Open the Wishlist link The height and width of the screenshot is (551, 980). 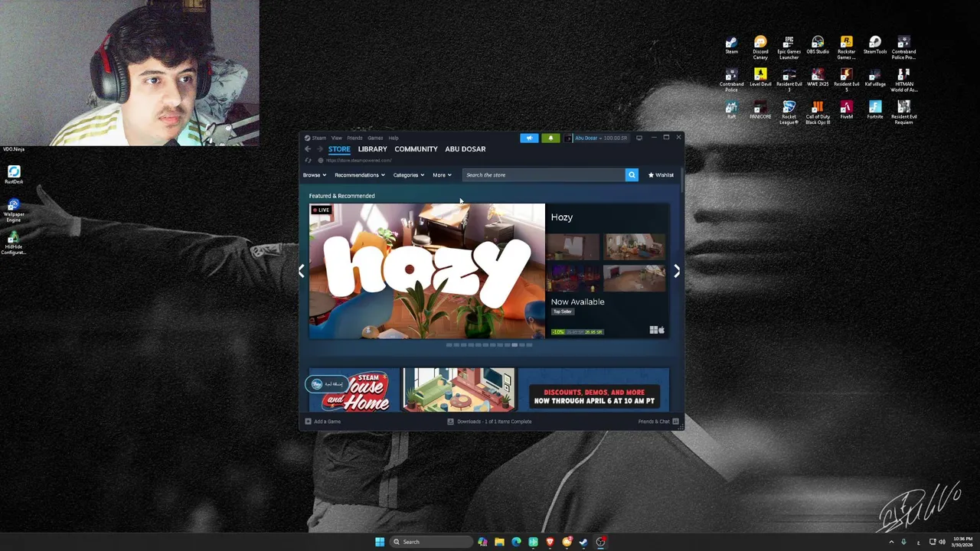coord(661,175)
